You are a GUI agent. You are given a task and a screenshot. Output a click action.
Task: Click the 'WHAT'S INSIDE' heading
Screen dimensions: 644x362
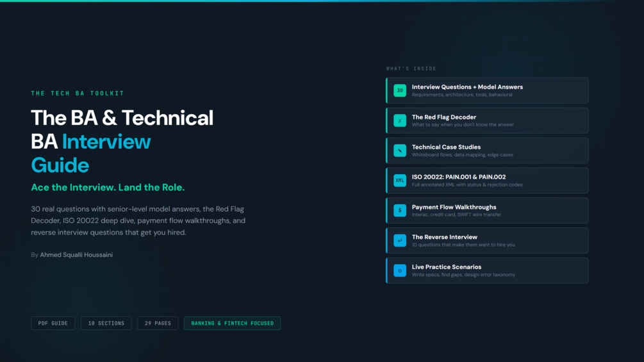point(411,69)
